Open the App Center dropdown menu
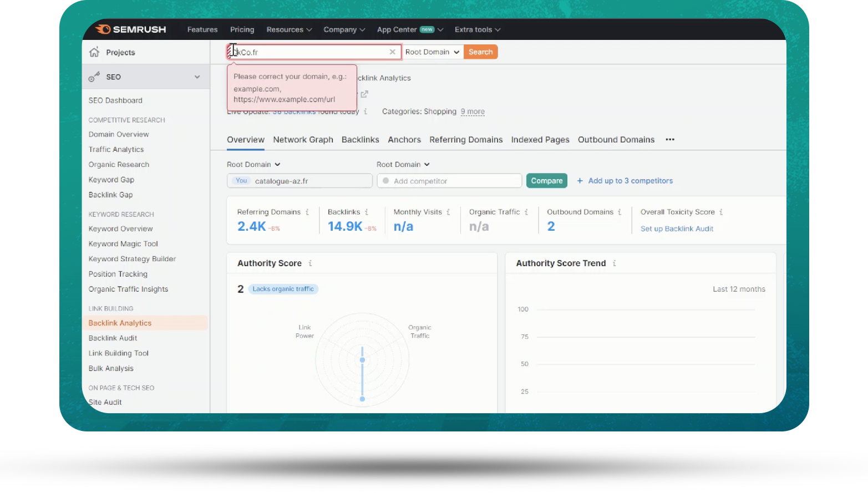The height and width of the screenshot is (493, 868). [x=410, y=29]
